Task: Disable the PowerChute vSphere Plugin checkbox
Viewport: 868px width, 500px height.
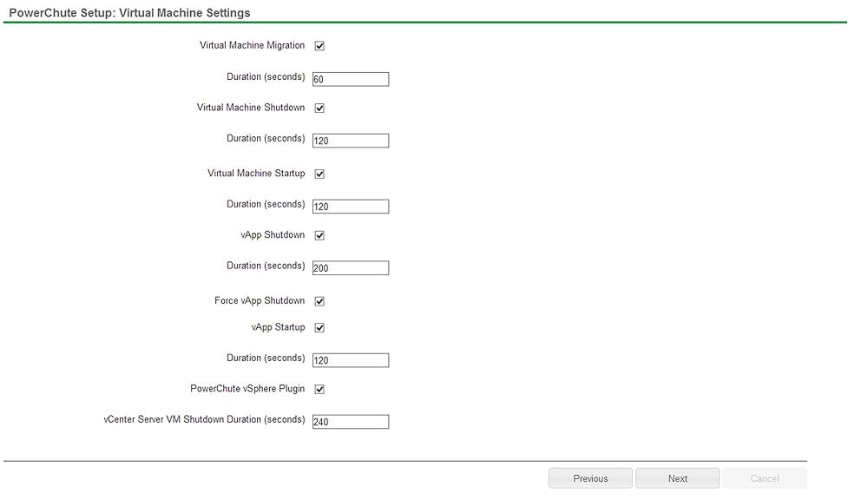Action: (x=319, y=390)
